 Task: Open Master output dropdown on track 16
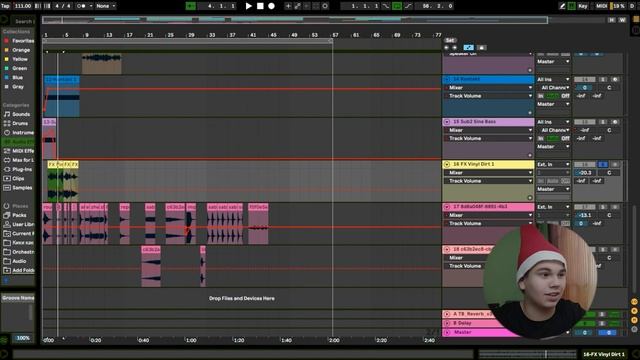[553, 189]
